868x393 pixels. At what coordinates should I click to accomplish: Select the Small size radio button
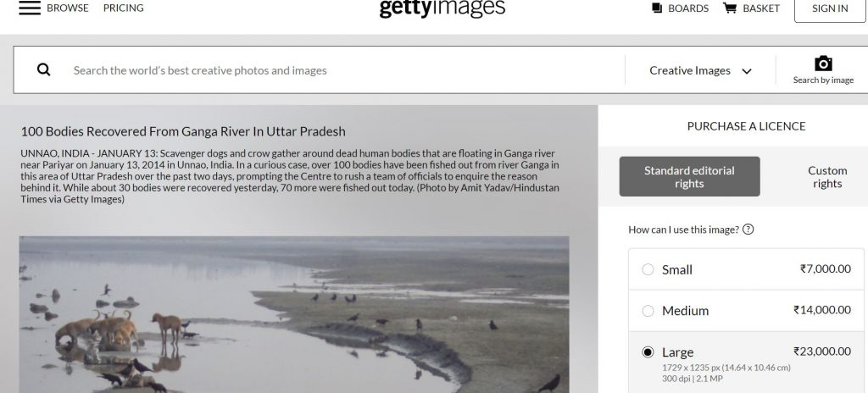tap(648, 269)
